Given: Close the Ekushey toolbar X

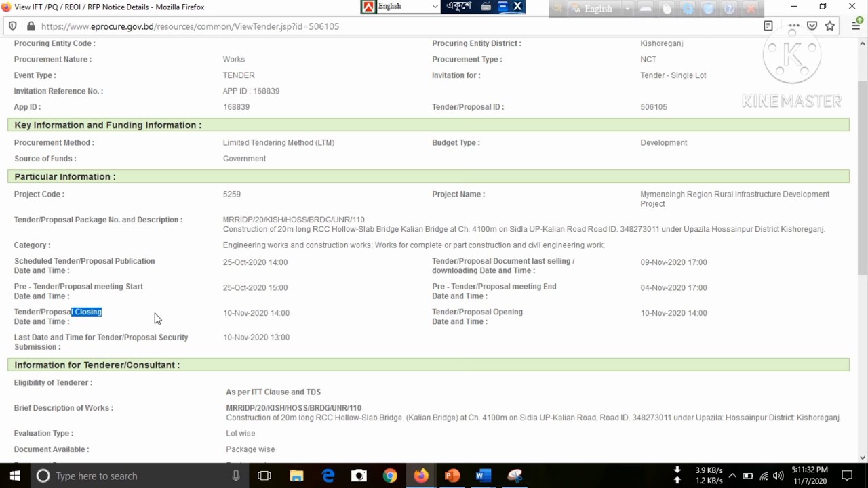Looking at the screenshot, I should [517, 7].
